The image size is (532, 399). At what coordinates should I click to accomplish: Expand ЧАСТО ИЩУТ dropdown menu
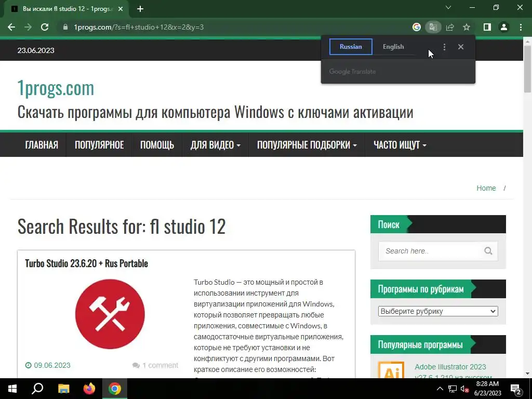pyautogui.click(x=400, y=145)
